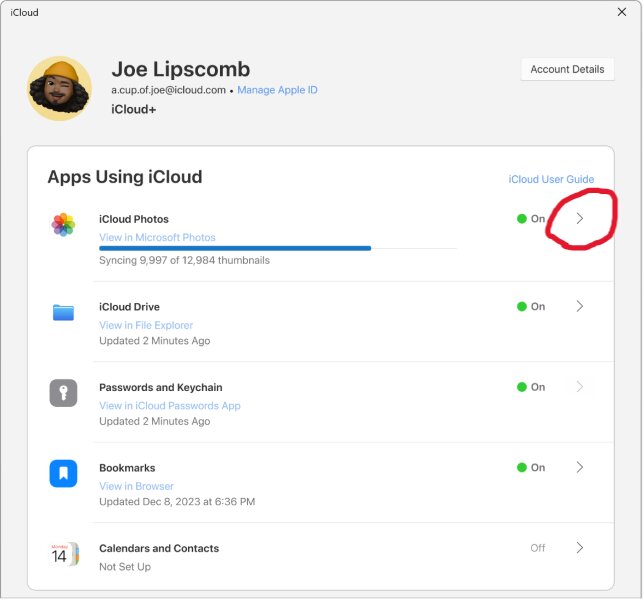Viewport: 644px width, 600px height.
Task: Click the 'Not Set Up' status text
Action: [125, 567]
